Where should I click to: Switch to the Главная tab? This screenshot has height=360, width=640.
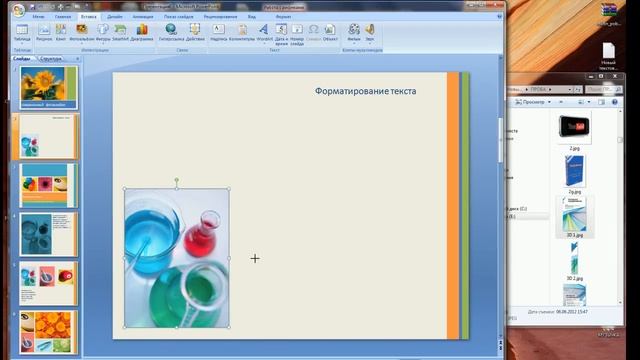(x=63, y=17)
